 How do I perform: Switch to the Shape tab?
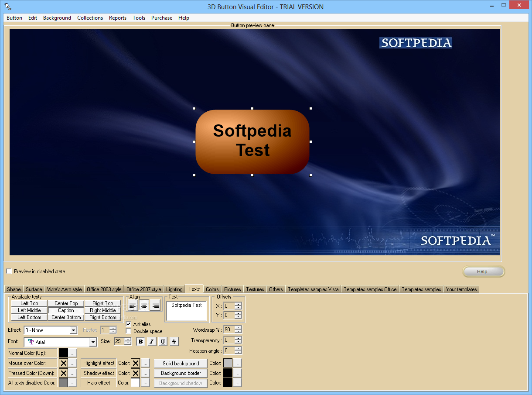(14, 289)
